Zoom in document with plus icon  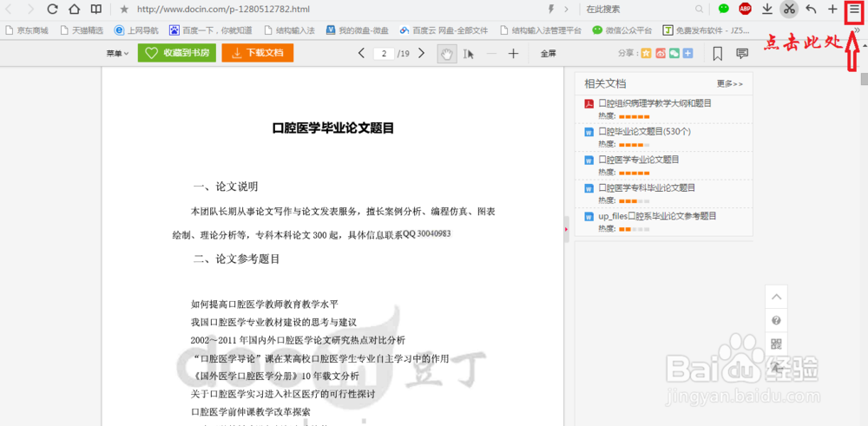513,54
